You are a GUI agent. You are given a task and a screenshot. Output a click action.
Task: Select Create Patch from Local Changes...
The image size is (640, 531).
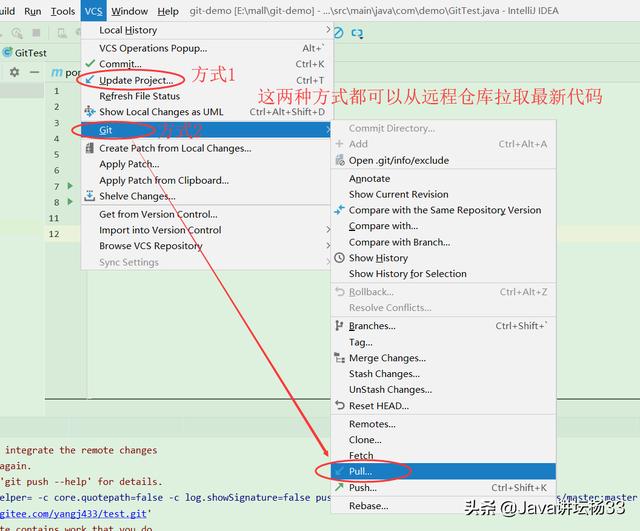pos(207,148)
